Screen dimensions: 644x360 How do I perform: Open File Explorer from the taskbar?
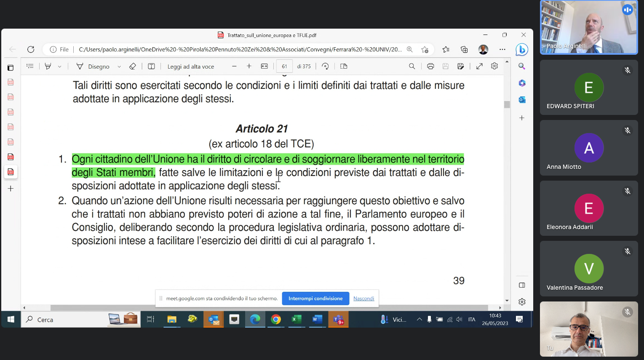click(171, 320)
